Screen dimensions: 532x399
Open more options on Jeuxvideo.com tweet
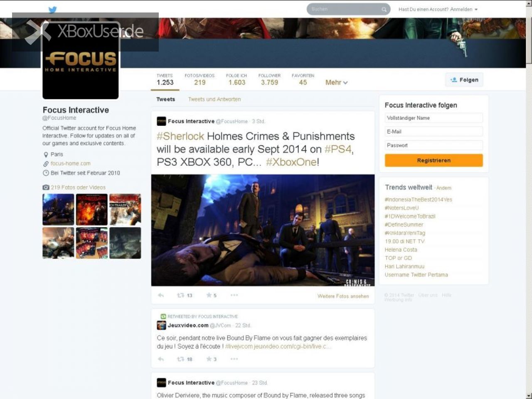pos(234,359)
